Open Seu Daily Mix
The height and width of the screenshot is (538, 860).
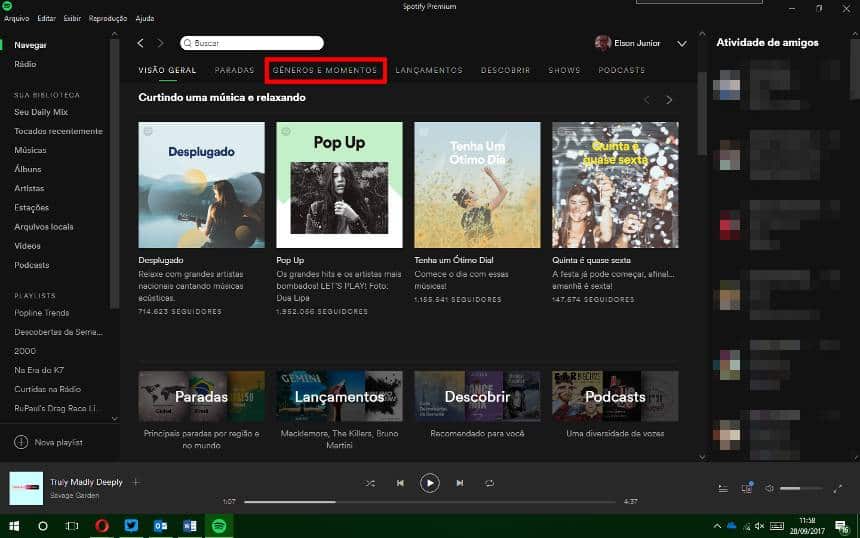41,112
